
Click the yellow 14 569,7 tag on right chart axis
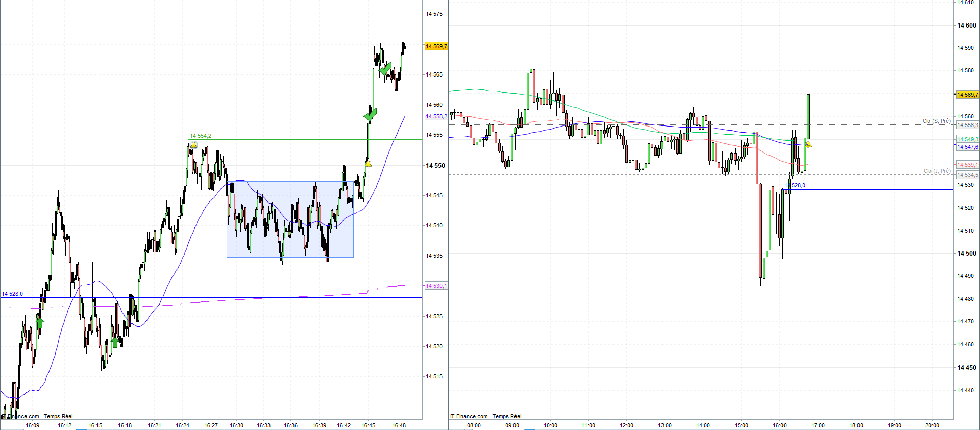tap(967, 95)
